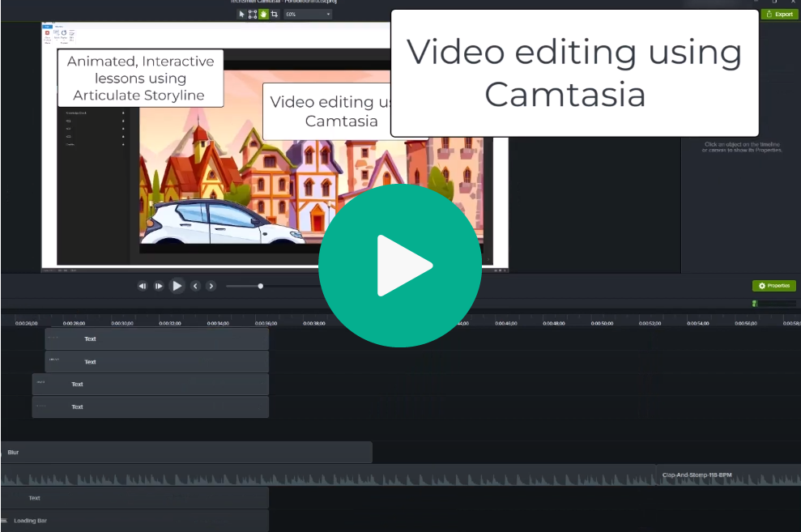Start the video with the large green play button
This screenshot has height=532, width=801.
400,266
